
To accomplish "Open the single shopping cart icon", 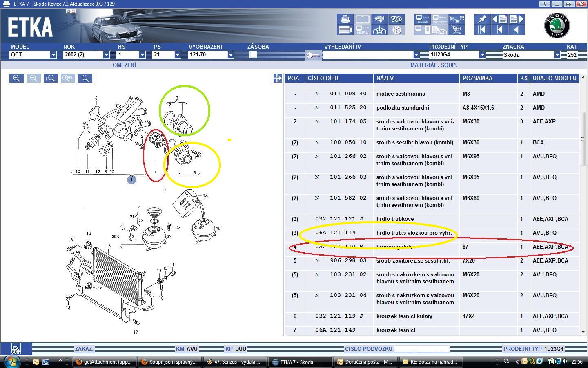I will tap(457, 30).
